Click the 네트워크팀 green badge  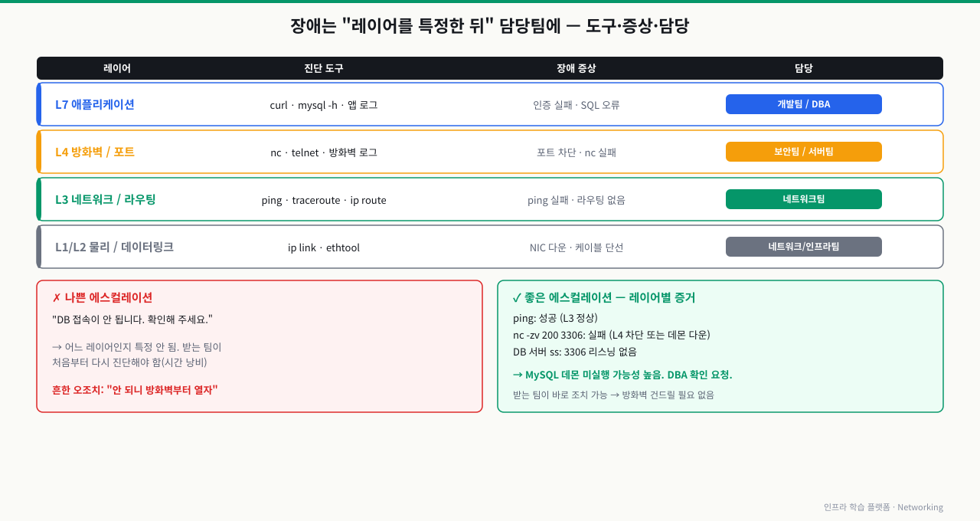pyautogui.click(x=803, y=199)
